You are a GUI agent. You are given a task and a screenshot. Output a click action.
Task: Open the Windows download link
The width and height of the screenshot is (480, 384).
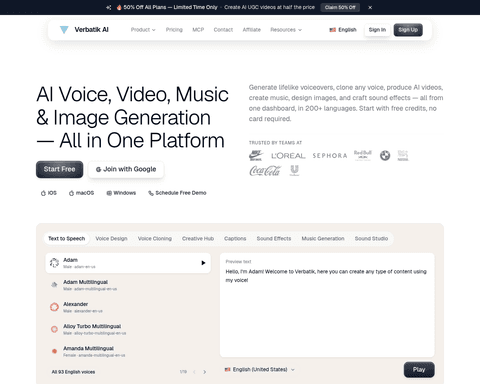click(121, 193)
